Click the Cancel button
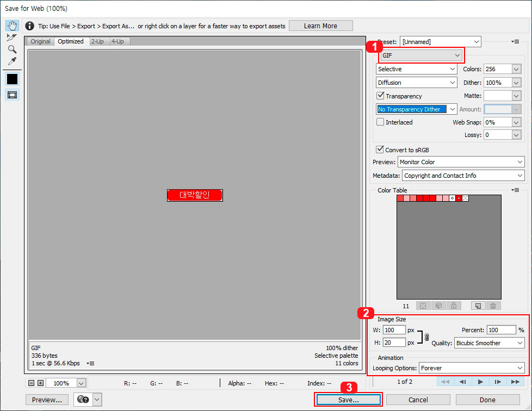This screenshot has width=532, height=411. coord(418,400)
